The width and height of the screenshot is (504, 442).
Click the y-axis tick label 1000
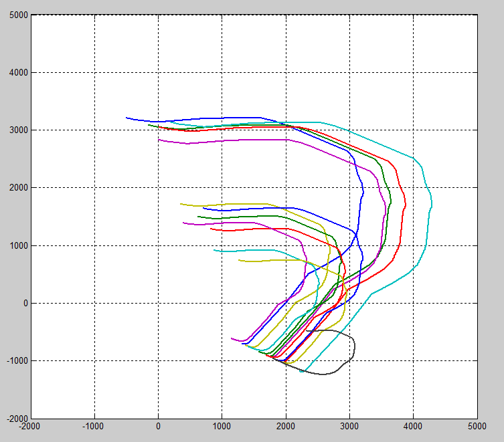point(17,245)
